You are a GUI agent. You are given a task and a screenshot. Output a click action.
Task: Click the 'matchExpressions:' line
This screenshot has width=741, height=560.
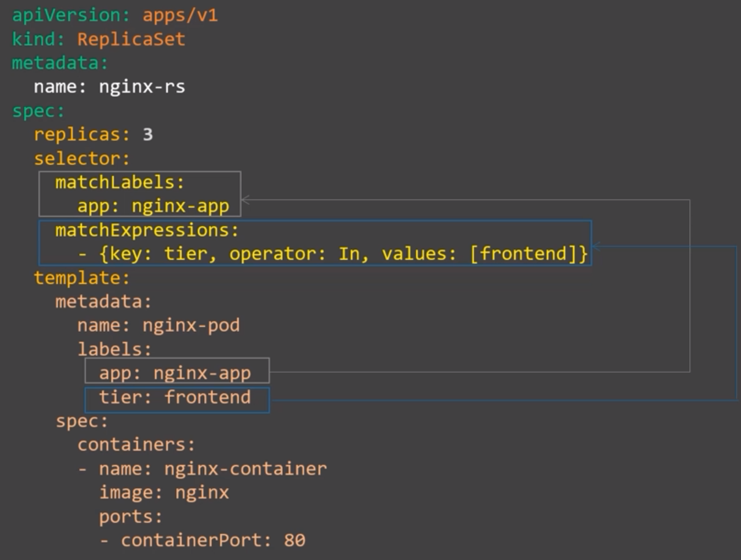(x=147, y=230)
